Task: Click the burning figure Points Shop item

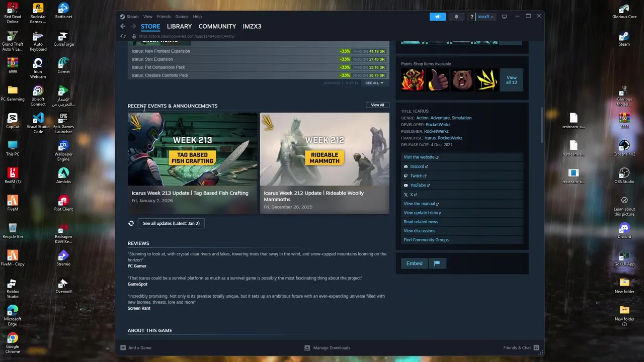Action: point(413,80)
